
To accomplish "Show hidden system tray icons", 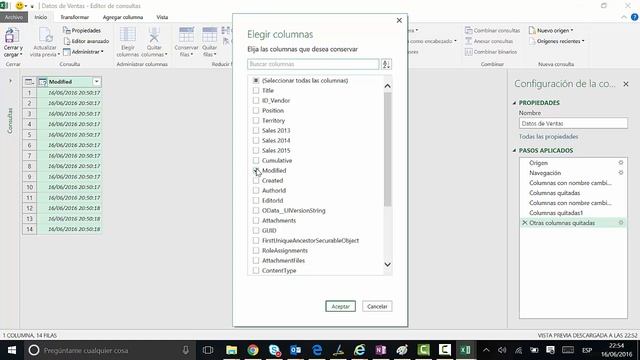I will [x=486, y=350].
